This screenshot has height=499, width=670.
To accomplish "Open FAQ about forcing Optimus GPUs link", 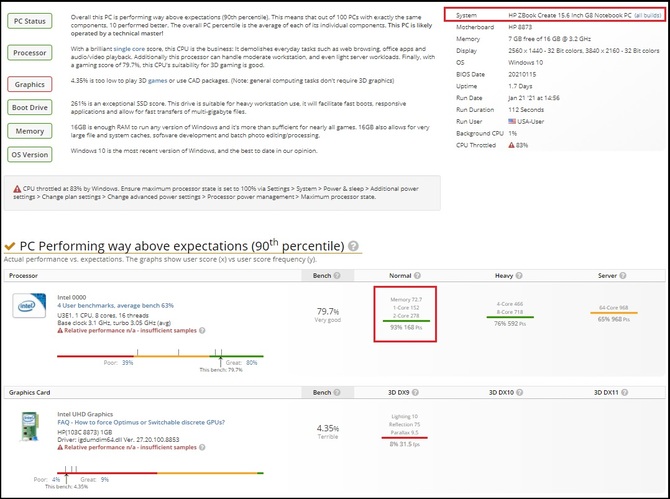I will pyautogui.click(x=141, y=422).
